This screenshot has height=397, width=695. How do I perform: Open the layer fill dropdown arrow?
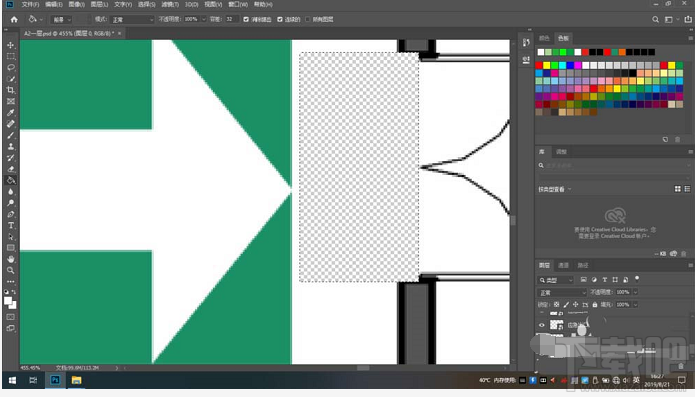pos(635,304)
